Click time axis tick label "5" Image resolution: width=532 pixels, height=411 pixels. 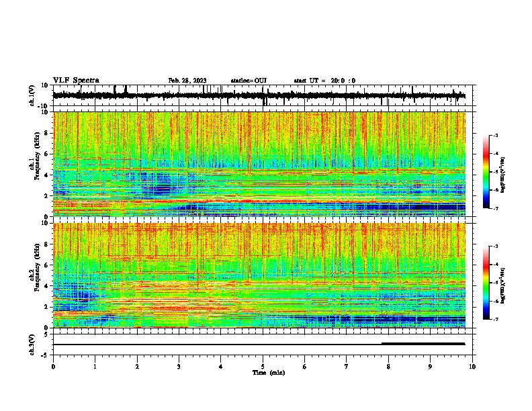(263, 367)
